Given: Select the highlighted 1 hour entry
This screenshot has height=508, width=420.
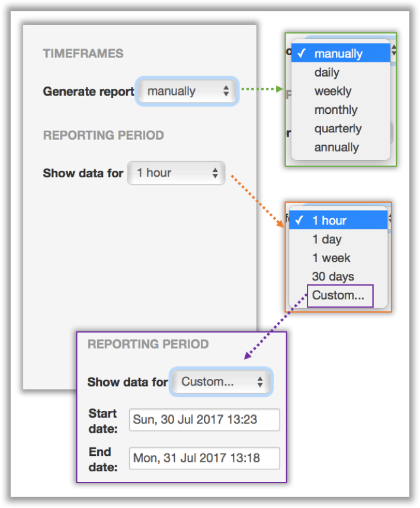Looking at the screenshot, I should point(329,220).
